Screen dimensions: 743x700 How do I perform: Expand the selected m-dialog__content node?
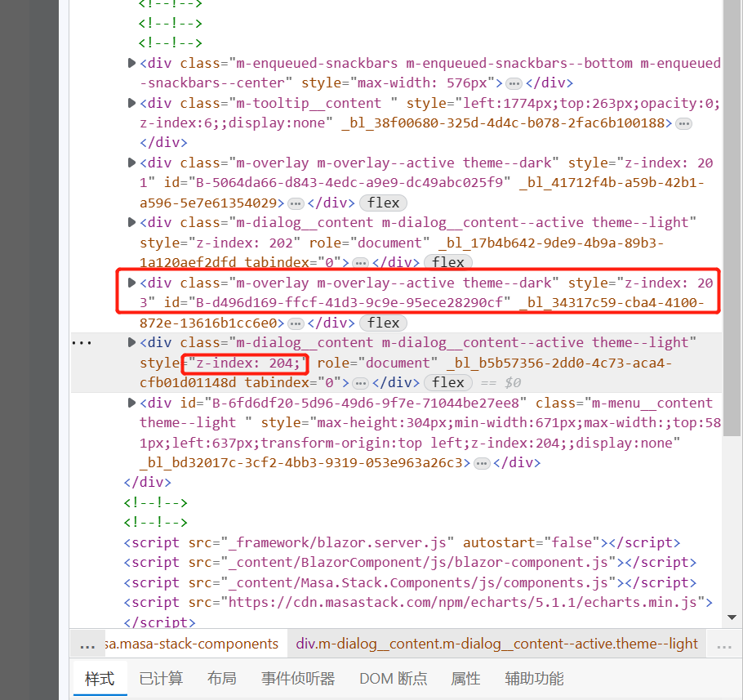131,341
